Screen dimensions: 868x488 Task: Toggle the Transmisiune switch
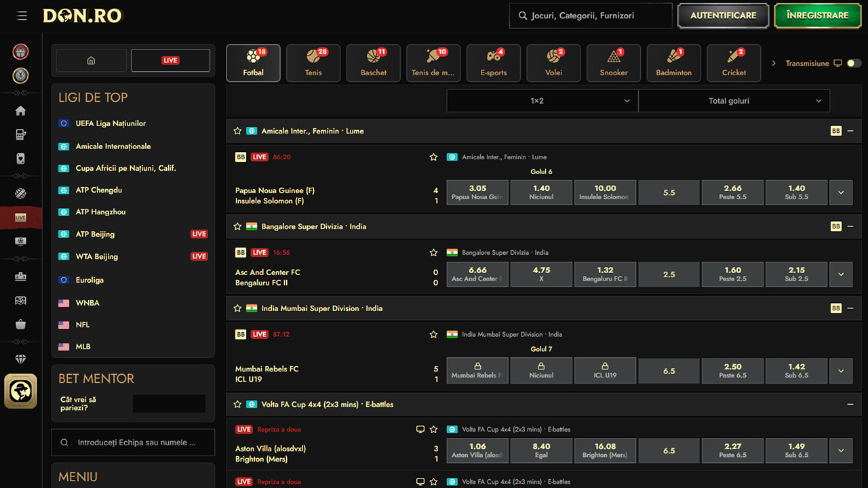854,63
